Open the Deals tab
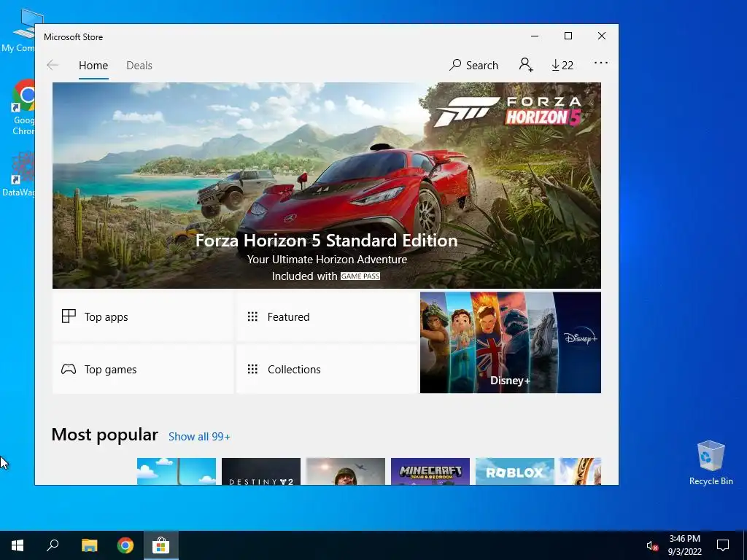 [139, 65]
